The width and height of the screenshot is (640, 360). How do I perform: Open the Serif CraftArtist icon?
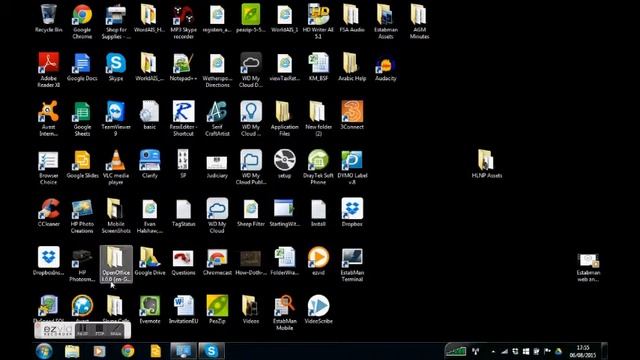click(x=217, y=118)
